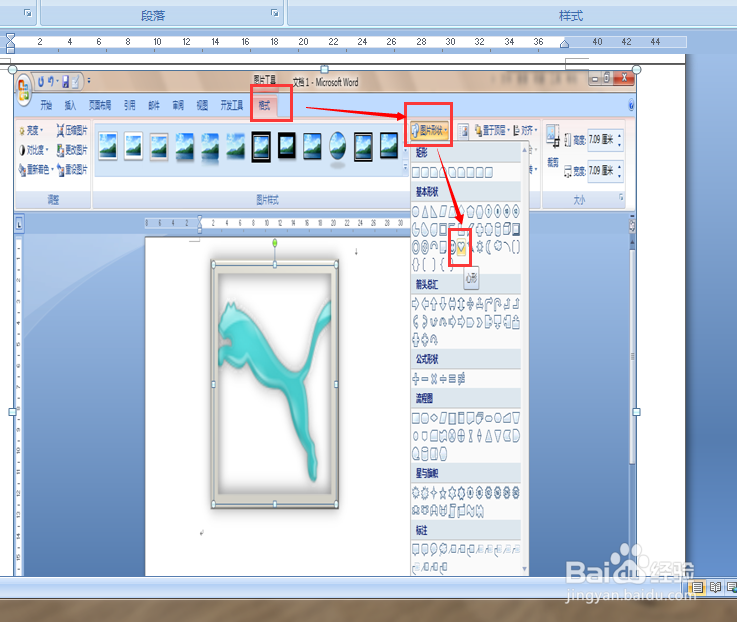Select the plus sign in 公式形状
The image size is (737, 622).
pyautogui.click(x=416, y=379)
